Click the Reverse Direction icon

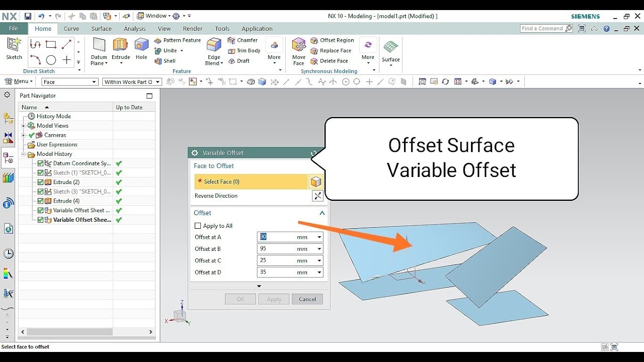coord(317,196)
